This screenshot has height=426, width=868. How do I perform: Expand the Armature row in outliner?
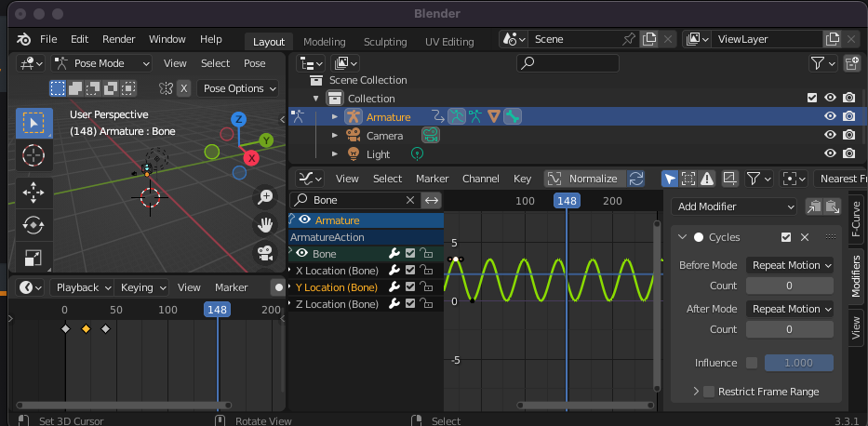(334, 117)
